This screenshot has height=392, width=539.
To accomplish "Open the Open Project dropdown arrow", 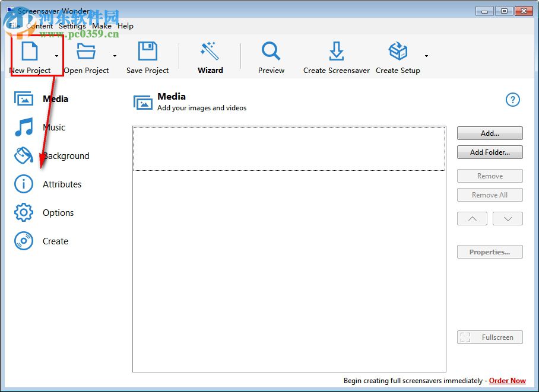I will (115, 55).
